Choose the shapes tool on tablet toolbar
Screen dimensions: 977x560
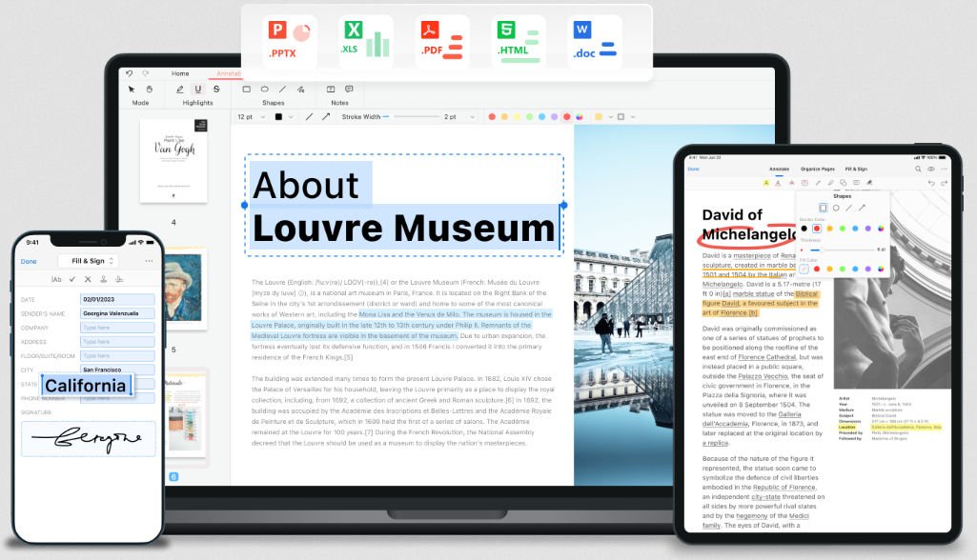pos(843,183)
